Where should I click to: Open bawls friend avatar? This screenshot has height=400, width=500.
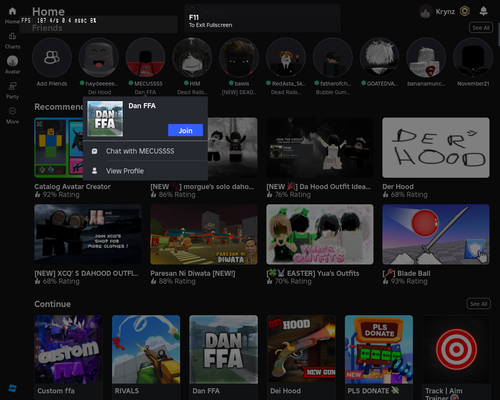click(239, 57)
